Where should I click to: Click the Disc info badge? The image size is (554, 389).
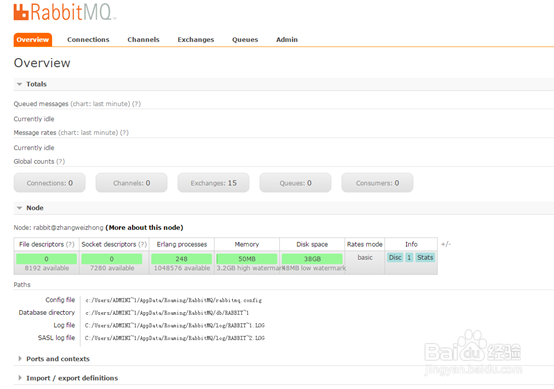point(395,258)
